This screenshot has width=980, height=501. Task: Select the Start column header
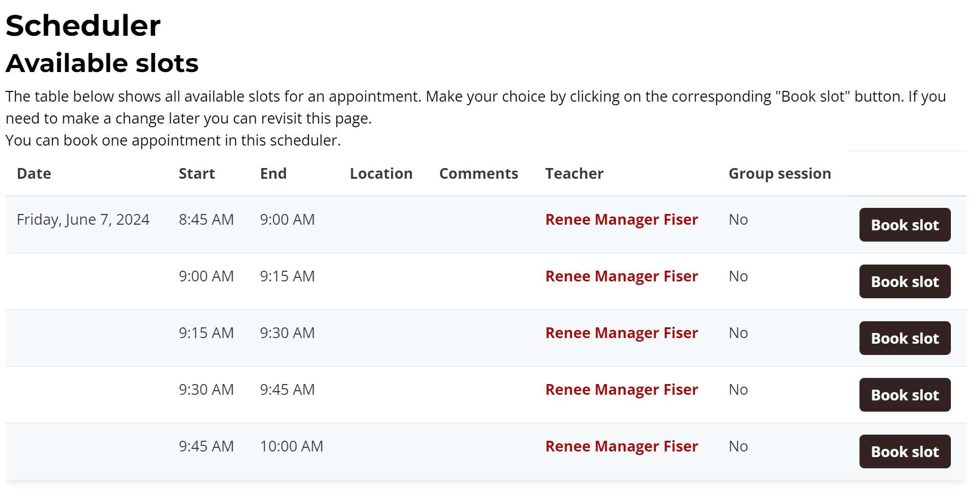coord(197,174)
